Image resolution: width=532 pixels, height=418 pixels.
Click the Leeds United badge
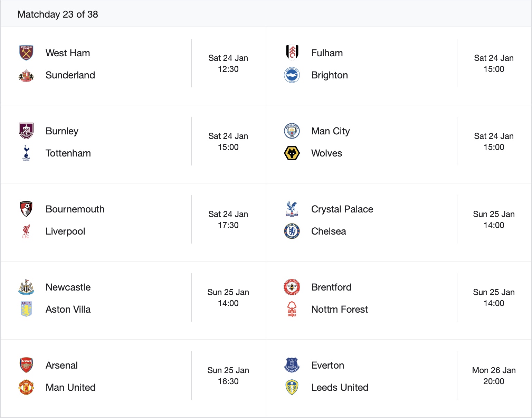coord(292,387)
